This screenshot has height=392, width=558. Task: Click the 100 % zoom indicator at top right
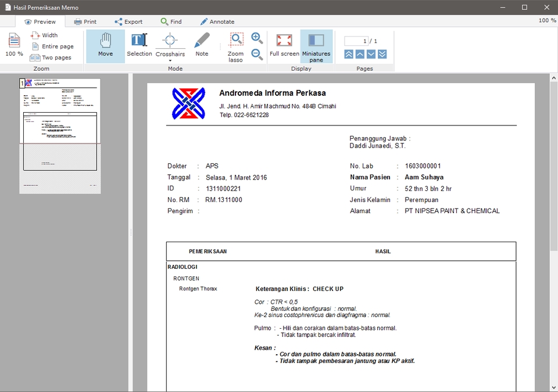[x=548, y=20]
